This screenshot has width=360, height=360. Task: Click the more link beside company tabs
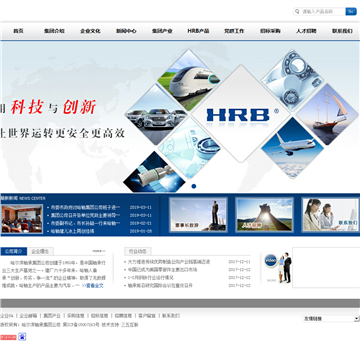click(x=98, y=251)
